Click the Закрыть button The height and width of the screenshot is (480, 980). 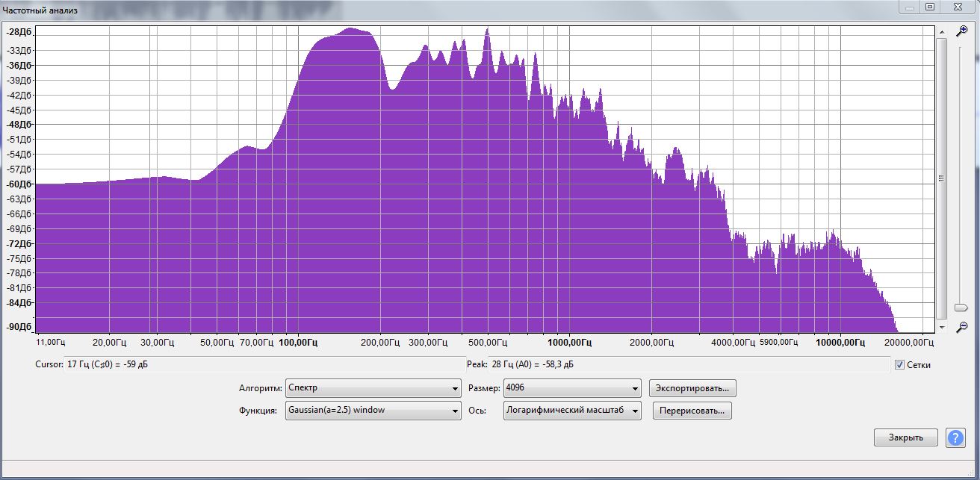click(x=905, y=438)
